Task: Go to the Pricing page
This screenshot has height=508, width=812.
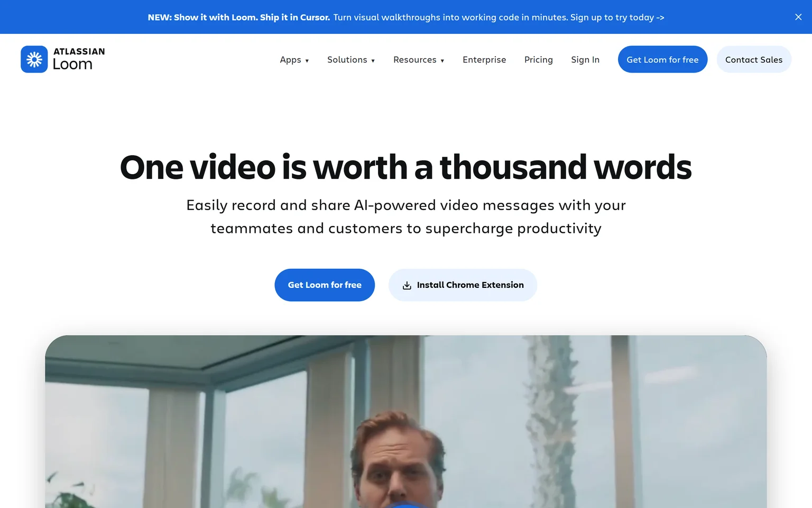Action: coord(539,60)
